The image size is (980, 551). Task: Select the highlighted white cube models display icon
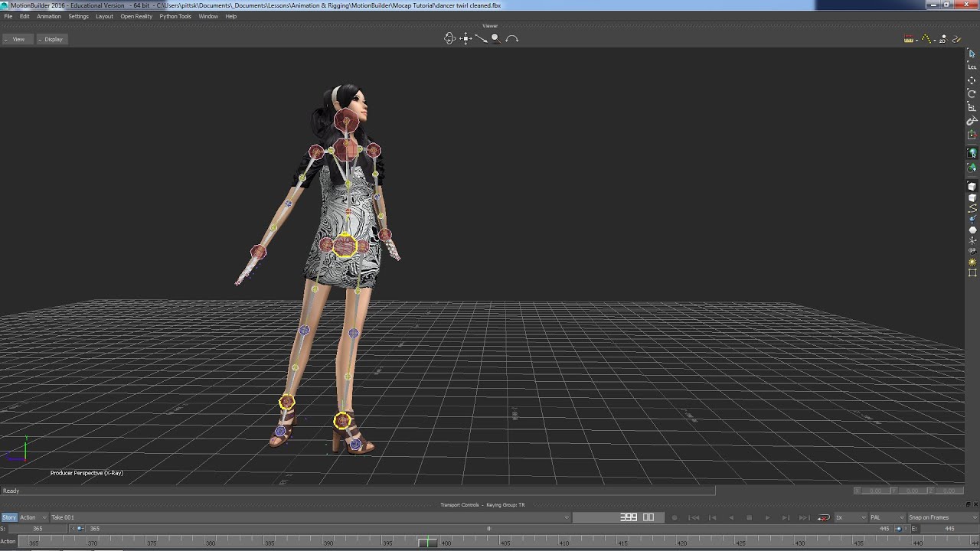[x=972, y=186]
